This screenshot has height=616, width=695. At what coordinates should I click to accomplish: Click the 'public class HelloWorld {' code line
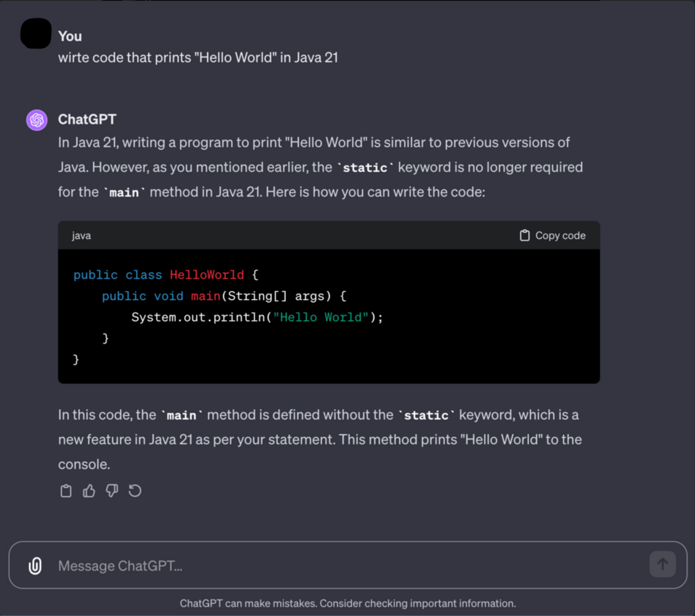click(x=166, y=275)
